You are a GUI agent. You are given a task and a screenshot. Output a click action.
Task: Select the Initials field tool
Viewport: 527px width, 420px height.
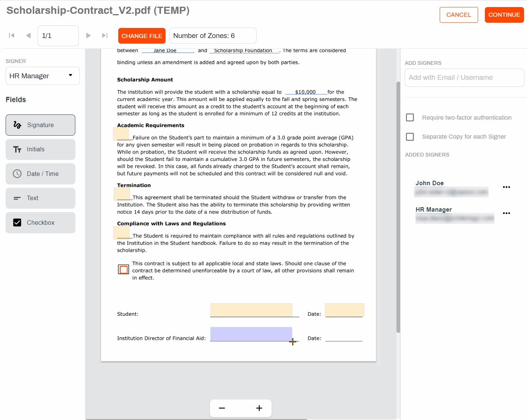(x=40, y=149)
